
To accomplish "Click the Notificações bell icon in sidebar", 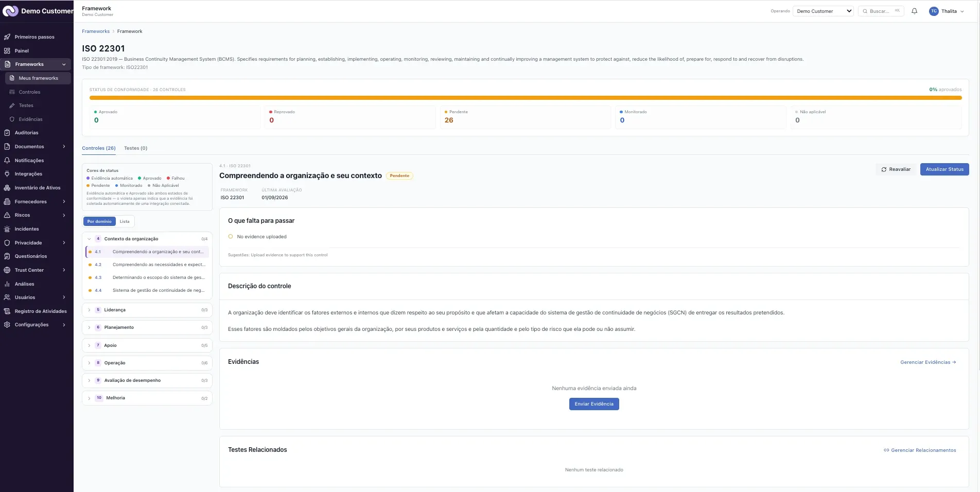I will (7, 161).
